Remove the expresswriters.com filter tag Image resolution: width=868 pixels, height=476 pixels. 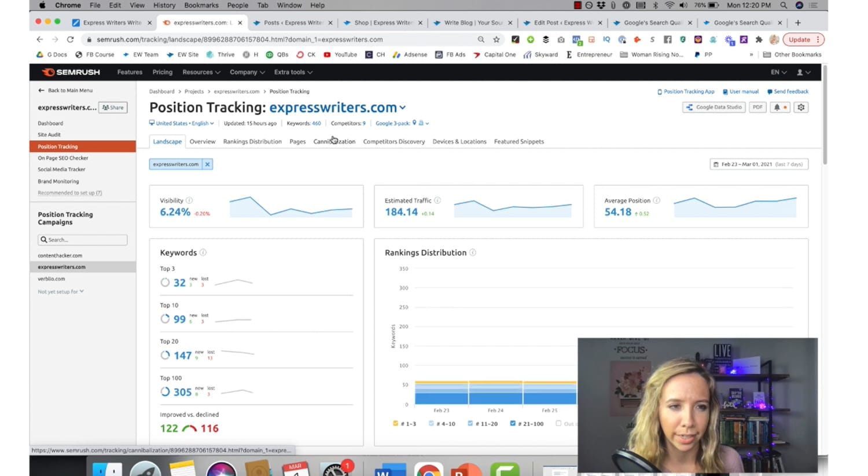(x=207, y=164)
